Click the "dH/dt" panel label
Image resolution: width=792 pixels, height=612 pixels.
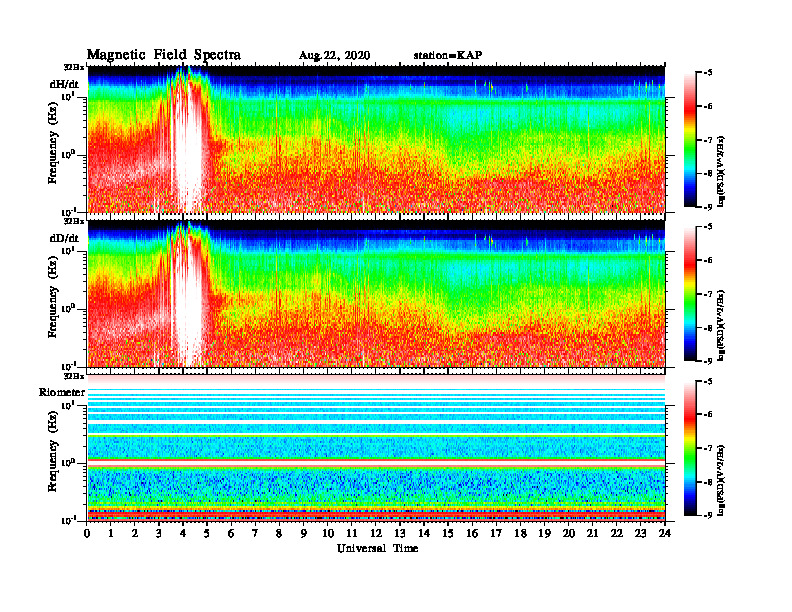pos(64,84)
